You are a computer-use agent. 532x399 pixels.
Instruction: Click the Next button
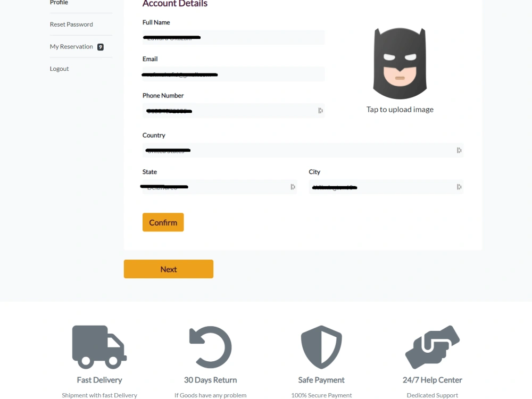pyautogui.click(x=169, y=269)
